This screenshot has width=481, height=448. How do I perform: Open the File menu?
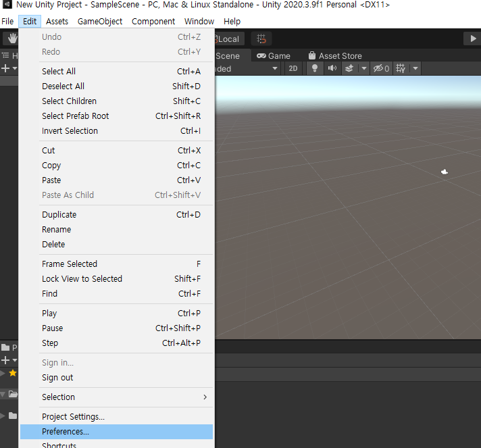click(x=7, y=22)
